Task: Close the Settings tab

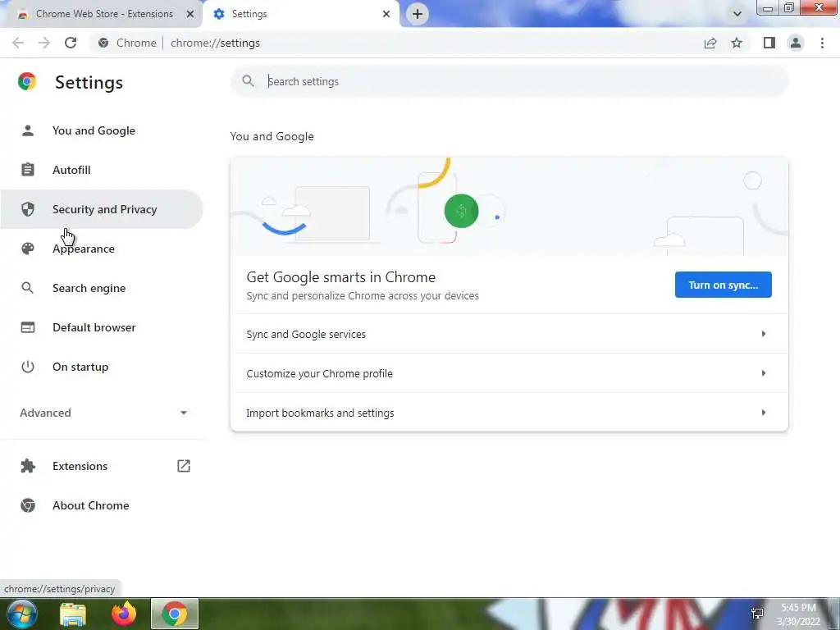Action: tap(386, 14)
